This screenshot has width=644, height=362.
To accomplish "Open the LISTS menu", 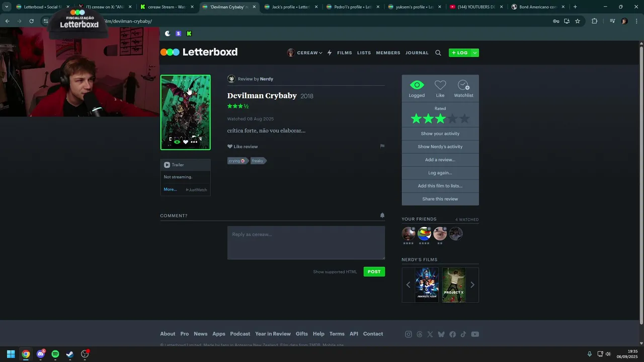I will point(364,53).
